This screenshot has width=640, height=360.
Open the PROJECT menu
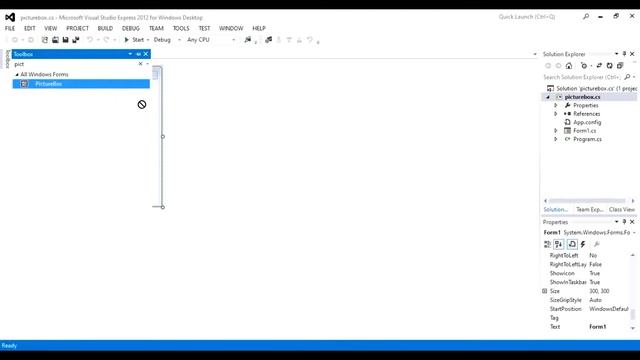77,28
